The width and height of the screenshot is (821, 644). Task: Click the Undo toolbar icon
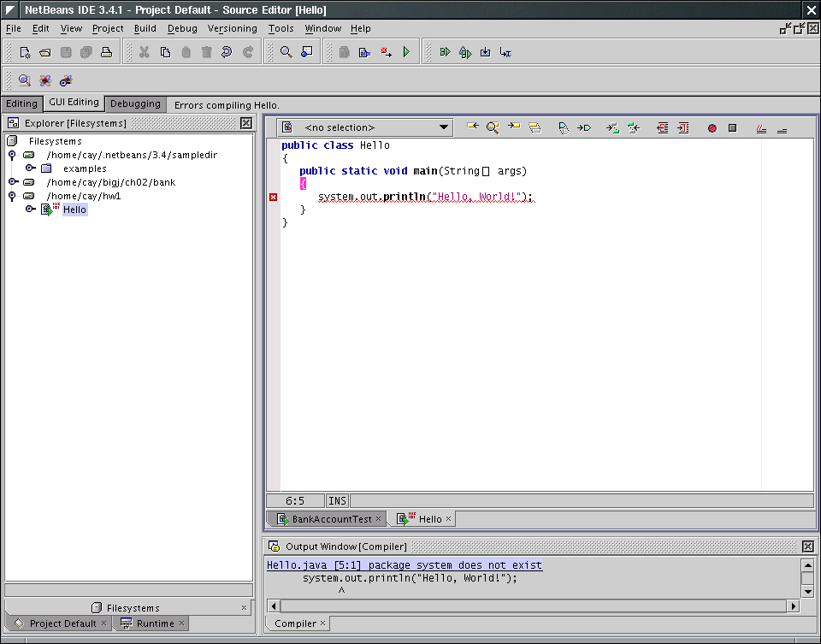226,52
